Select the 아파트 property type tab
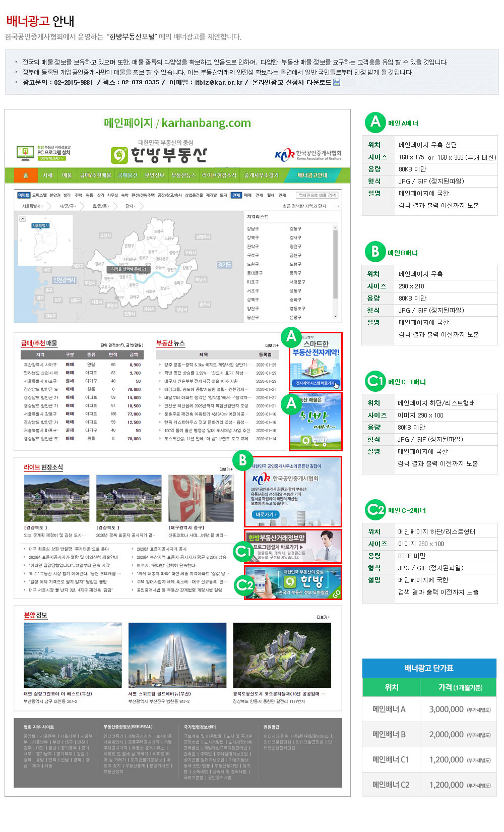The width and height of the screenshot is (504, 832). 24,195
